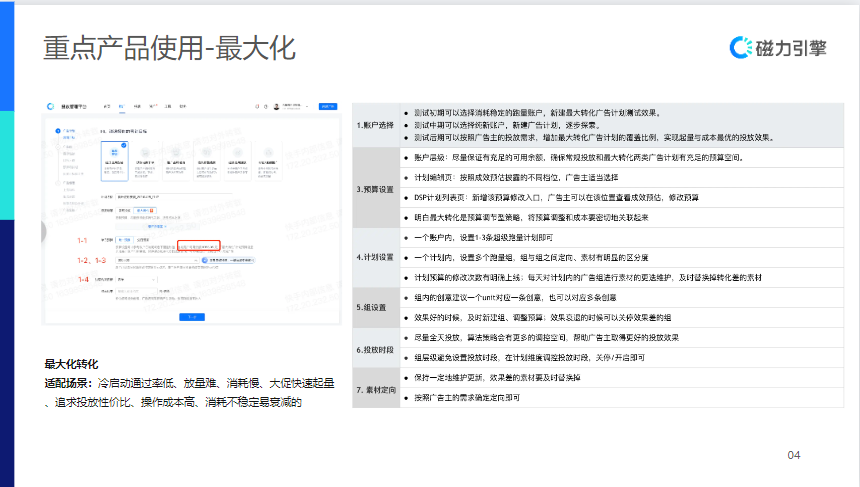
Task: Click the 6.投放时段 row label
Action: pos(375,350)
